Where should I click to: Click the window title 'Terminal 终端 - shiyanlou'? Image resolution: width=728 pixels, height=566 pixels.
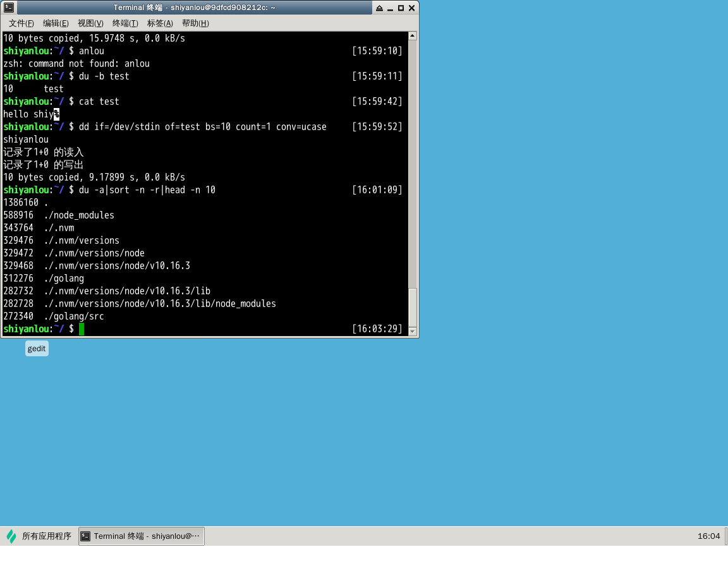pyautogui.click(x=194, y=8)
